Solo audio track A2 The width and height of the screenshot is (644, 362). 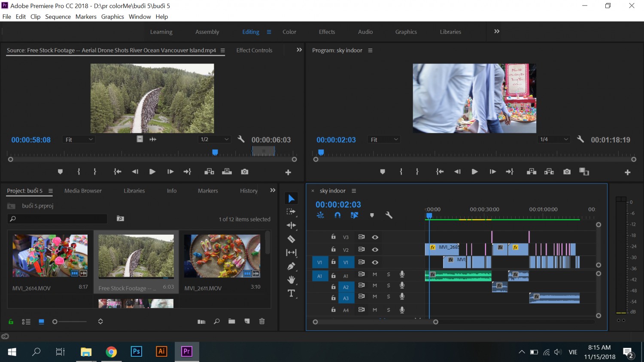pos(389,286)
